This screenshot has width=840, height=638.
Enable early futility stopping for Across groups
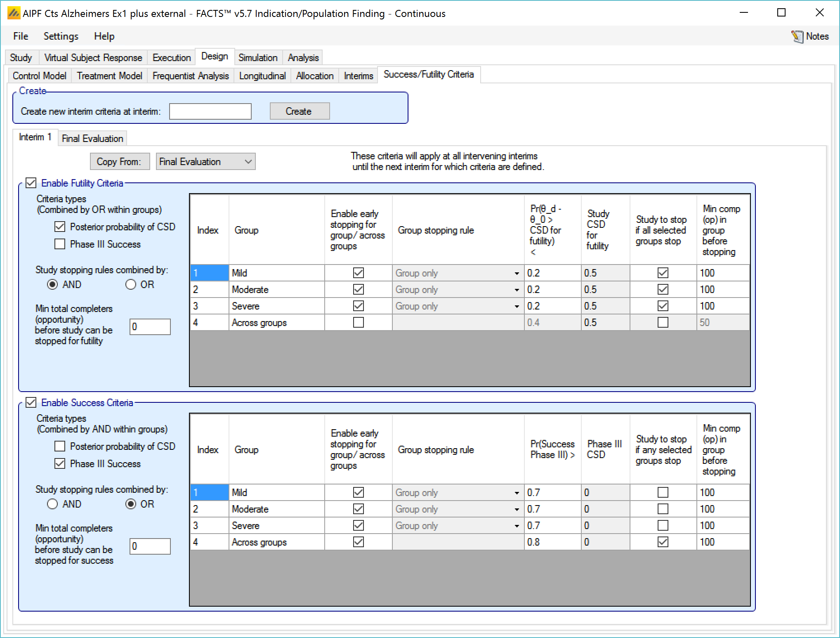point(358,322)
